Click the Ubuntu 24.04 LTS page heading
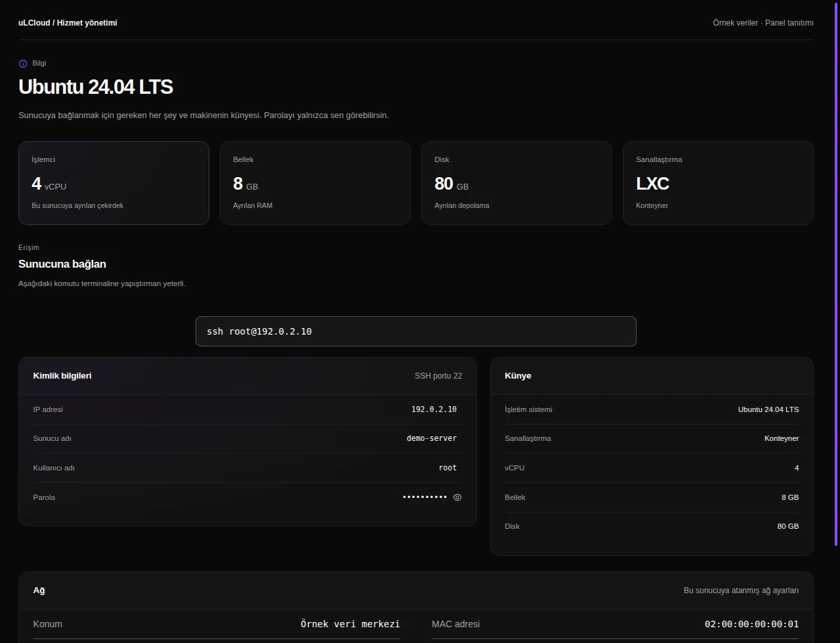 point(96,87)
